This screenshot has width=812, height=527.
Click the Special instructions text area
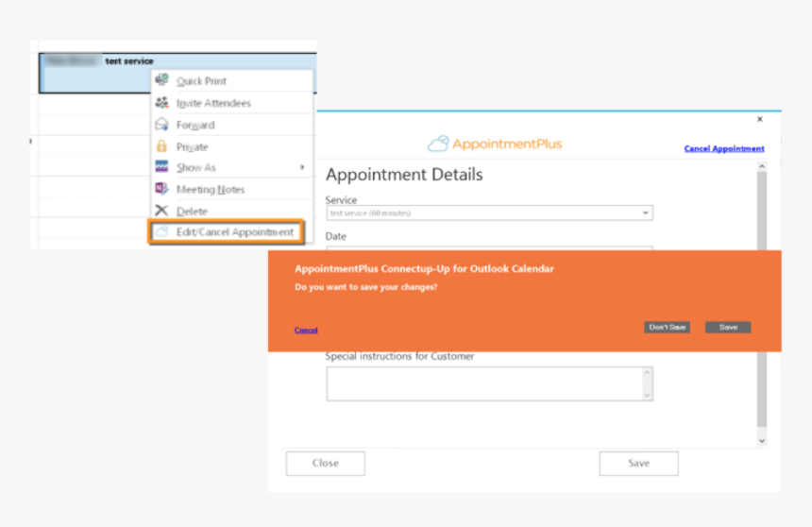point(489,384)
